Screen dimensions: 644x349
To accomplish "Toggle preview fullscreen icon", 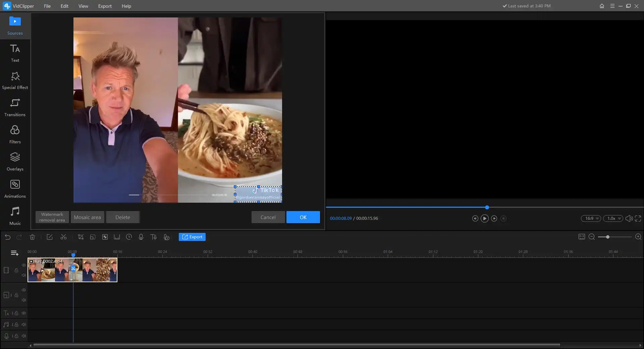I will [638, 218].
